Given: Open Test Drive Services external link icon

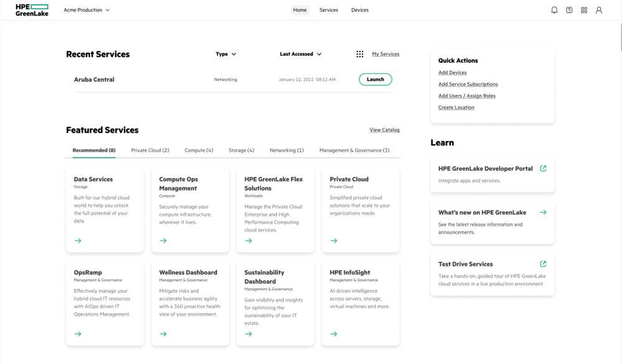Looking at the screenshot, I should (543, 264).
